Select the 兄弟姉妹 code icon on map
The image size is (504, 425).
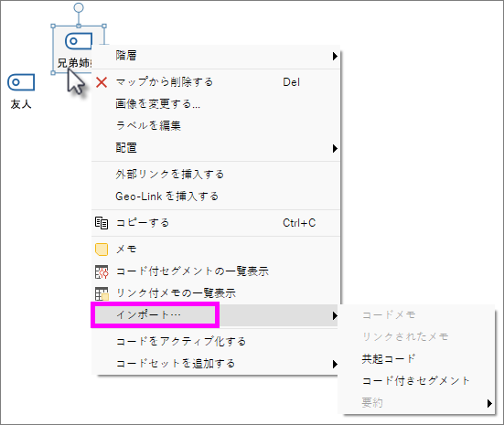pos(79,41)
